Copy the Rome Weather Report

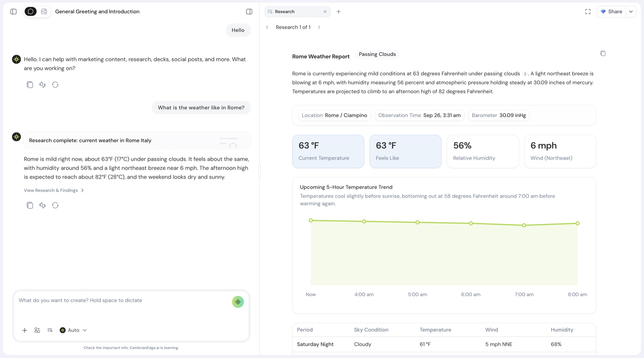point(603,53)
